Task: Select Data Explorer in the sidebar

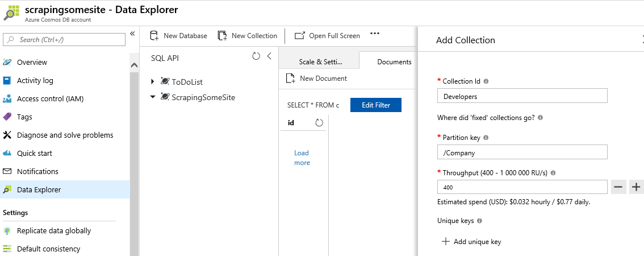Action: (x=65, y=190)
